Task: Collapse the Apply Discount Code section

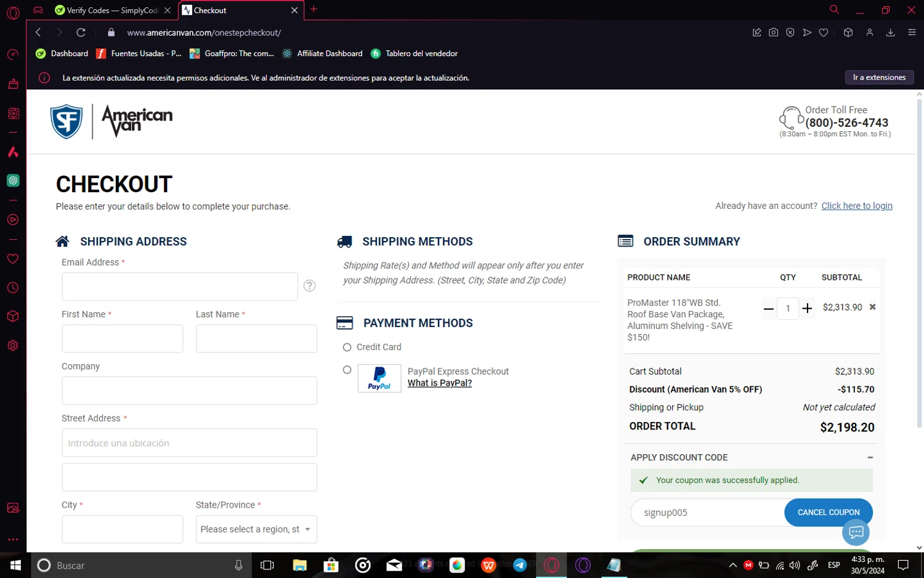Action: click(870, 457)
